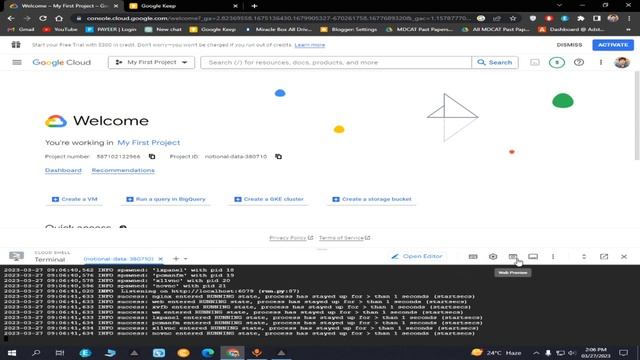This screenshot has height=360, width=640.
Task: Click the Web Preview icon
Action: [513, 256]
